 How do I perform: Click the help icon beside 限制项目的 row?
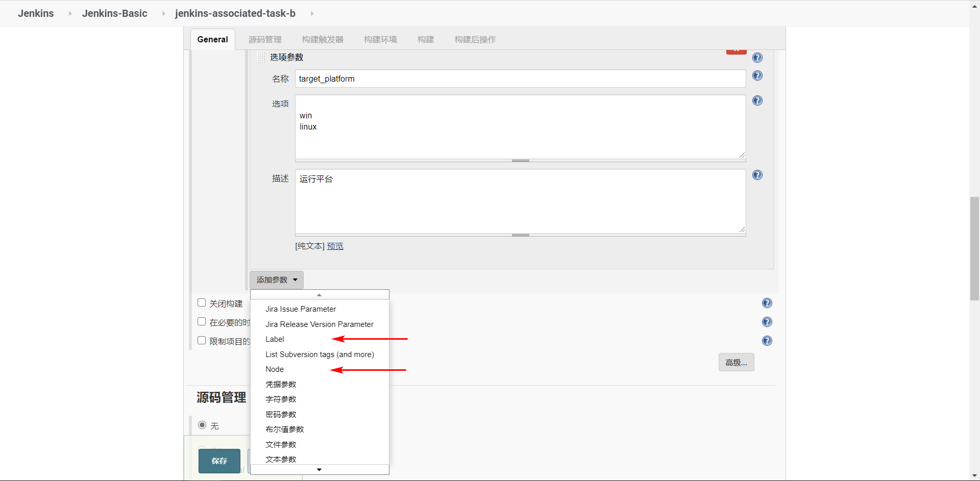click(767, 341)
